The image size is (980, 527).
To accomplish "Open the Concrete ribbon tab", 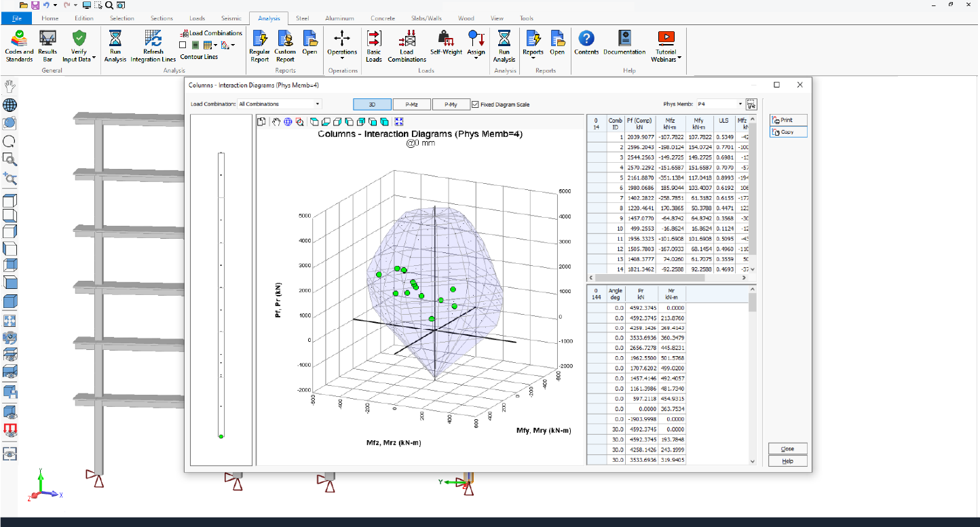I will click(x=383, y=18).
